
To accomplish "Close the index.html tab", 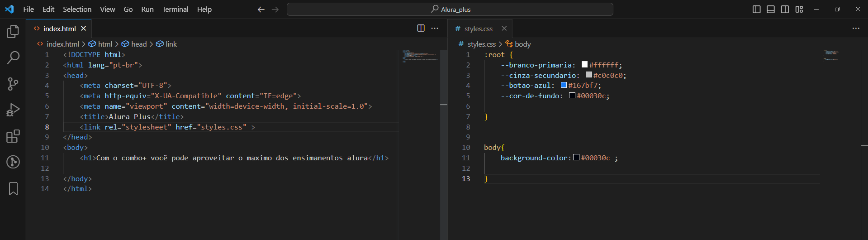I will pyautogui.click(x=83, y=29).
